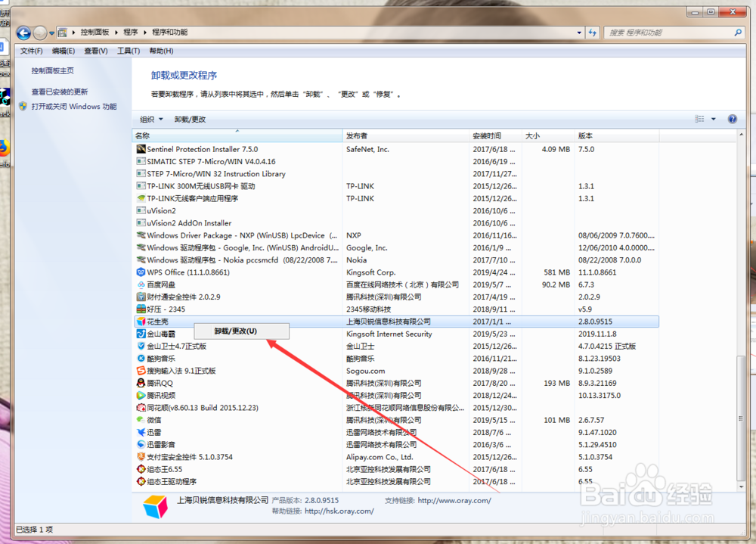Click the 财付通安全控件 icon
The height and width of the screenshot is (544, 756).
point(141,297)
